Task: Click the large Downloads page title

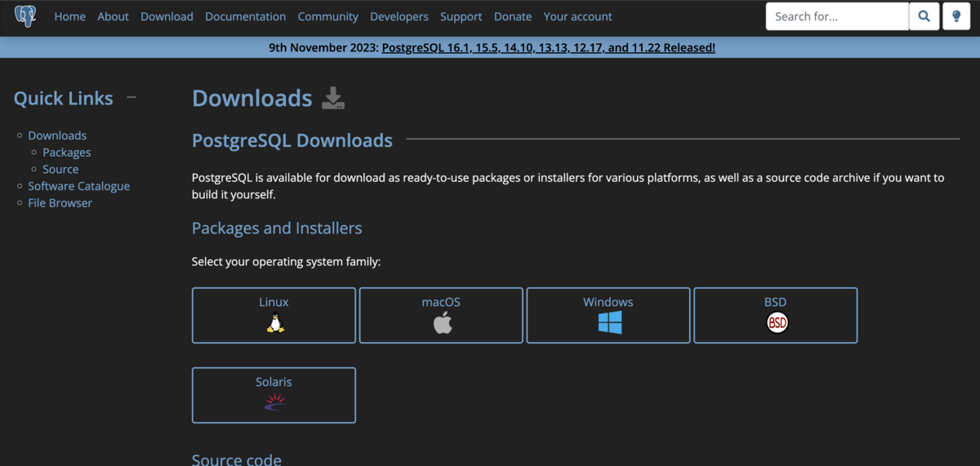Action: [252, 99]
